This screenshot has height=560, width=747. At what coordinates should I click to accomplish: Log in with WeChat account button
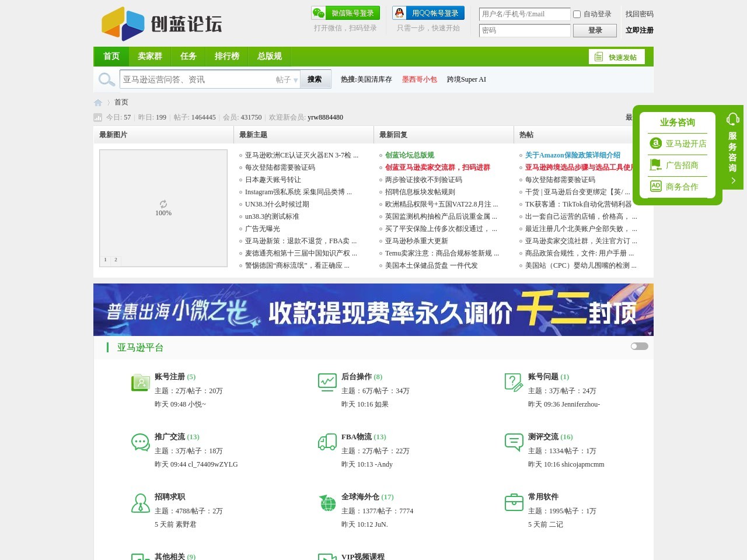(345, 13)
